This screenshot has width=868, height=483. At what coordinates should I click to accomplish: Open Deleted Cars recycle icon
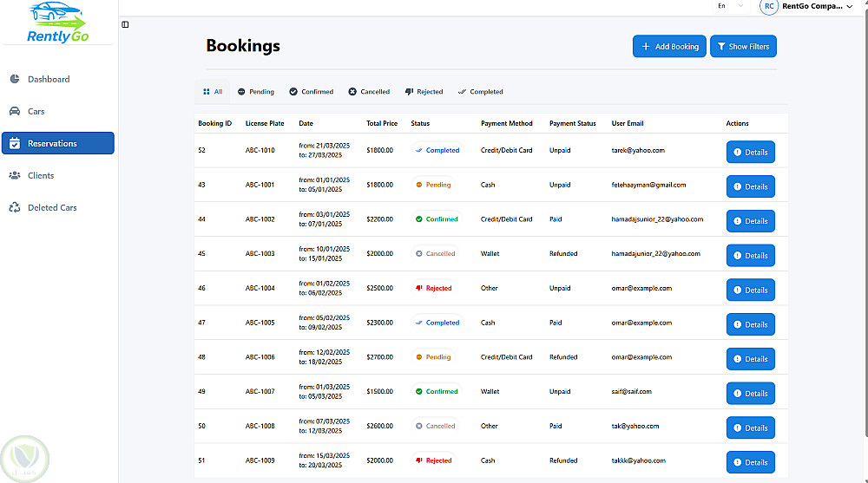click(15, 207)
